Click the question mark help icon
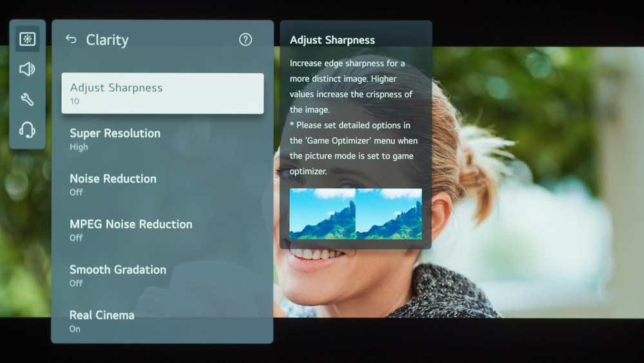The width and height of the screenshot is (644, 363). [x=245, y=39]
